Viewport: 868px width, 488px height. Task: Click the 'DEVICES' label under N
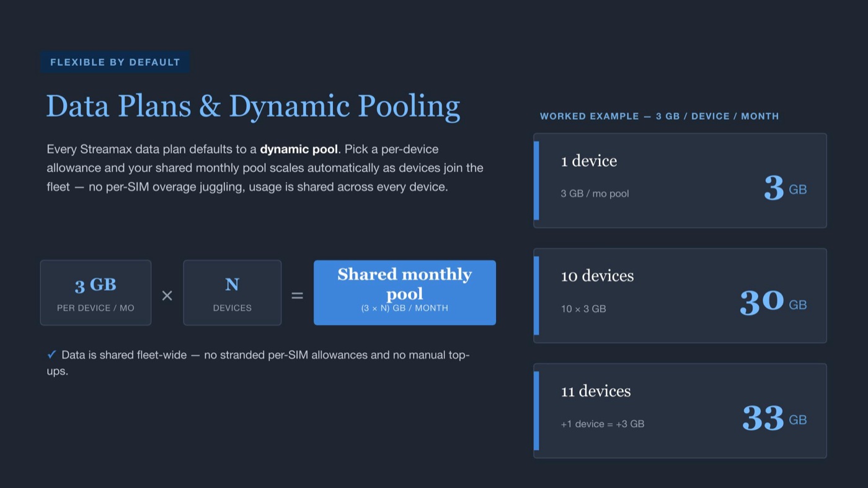[232, 308]
